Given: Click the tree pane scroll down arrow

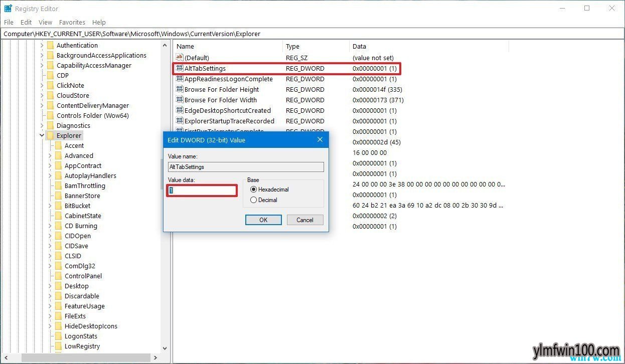Looking at the screenshot, I should click(165, 348).
